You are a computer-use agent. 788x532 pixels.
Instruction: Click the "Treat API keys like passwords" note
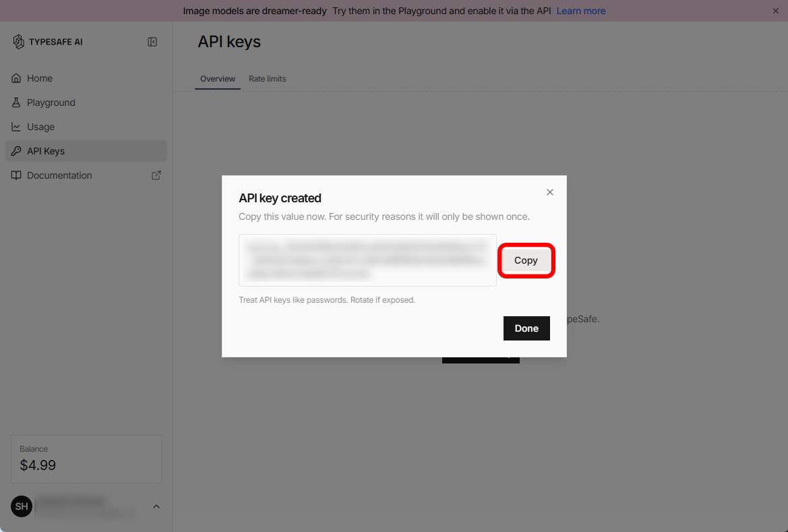point(327,299)
